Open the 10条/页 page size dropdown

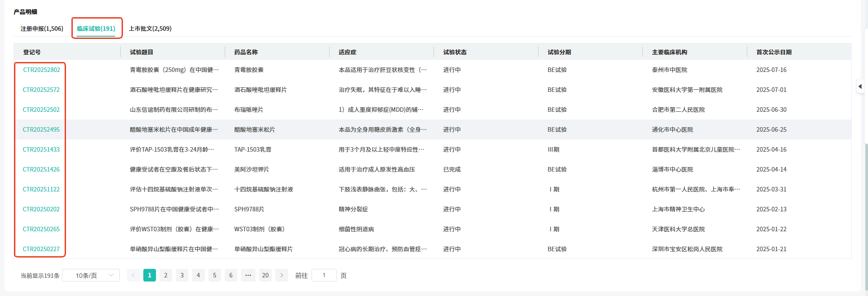[x=91, y=275]
